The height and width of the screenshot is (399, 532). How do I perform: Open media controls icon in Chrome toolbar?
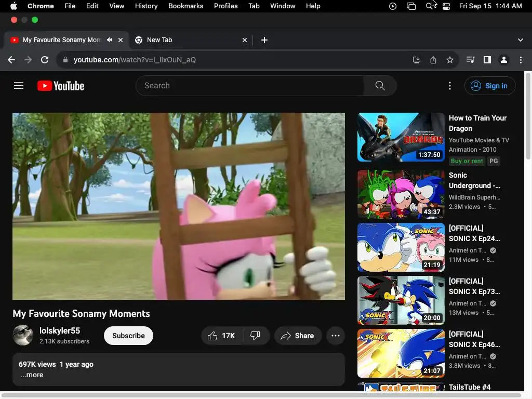(470, 60)
